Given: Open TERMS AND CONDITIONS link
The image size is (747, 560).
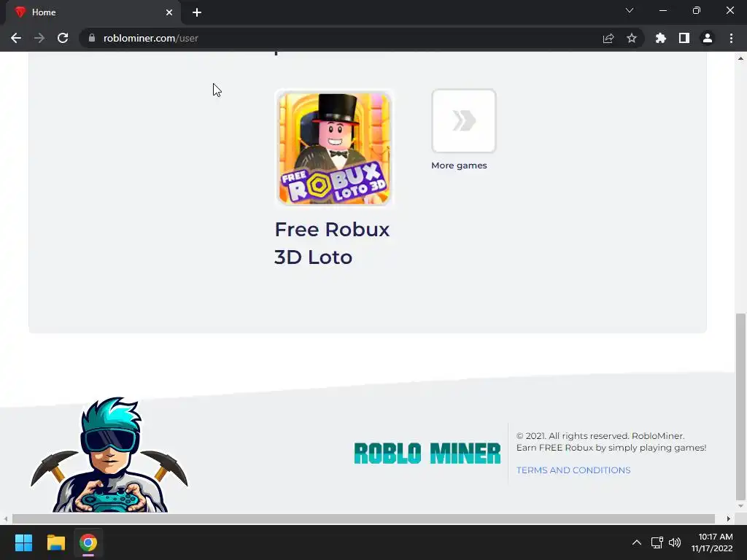Looking at the screenshot, I should coord(573,470).
